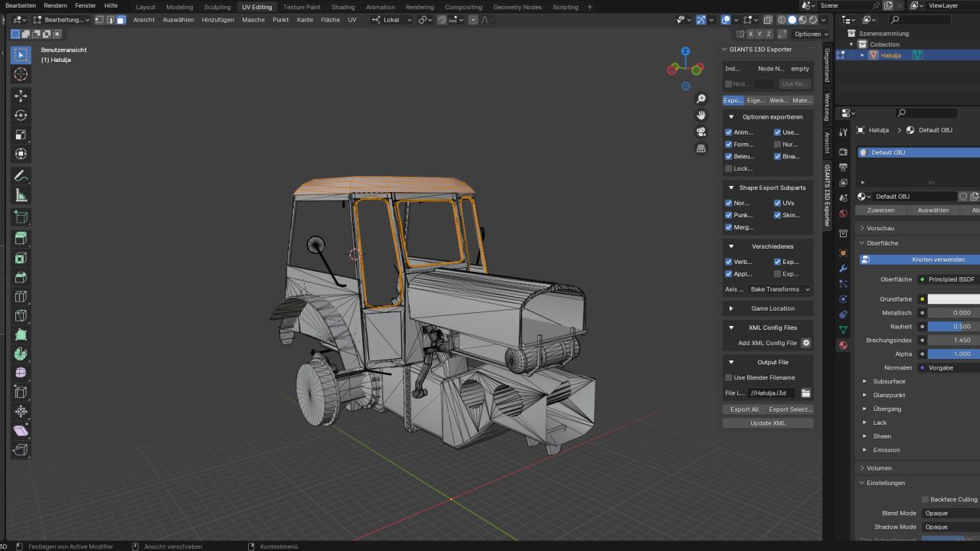Open Material properties tab icon
The width and height of the screenshot is (980, 551).
[x=843, y=346]
